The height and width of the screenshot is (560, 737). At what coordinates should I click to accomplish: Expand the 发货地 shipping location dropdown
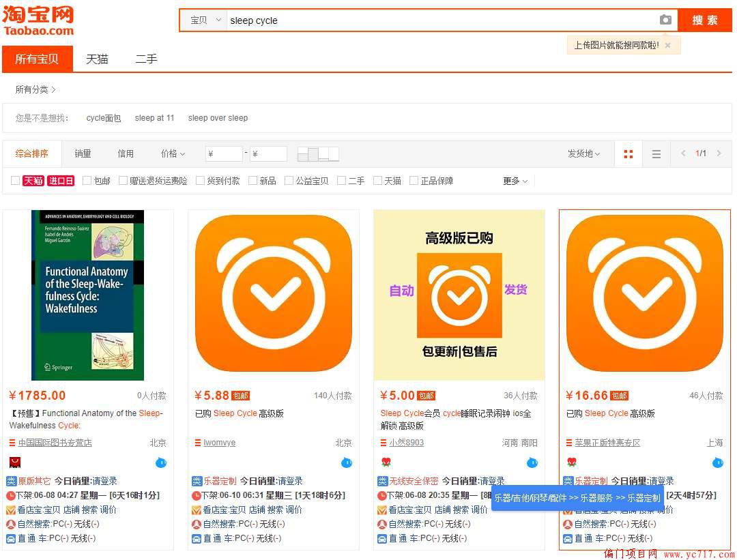(x=583, y=154)
